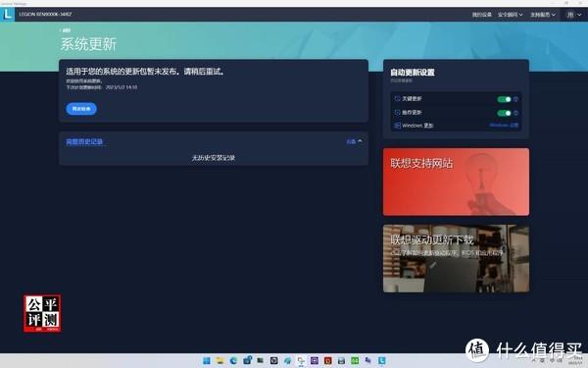The width and height of the screenshot is (588, 368).
Task: Open the 联想支持网站 red card
Action: 456,182
